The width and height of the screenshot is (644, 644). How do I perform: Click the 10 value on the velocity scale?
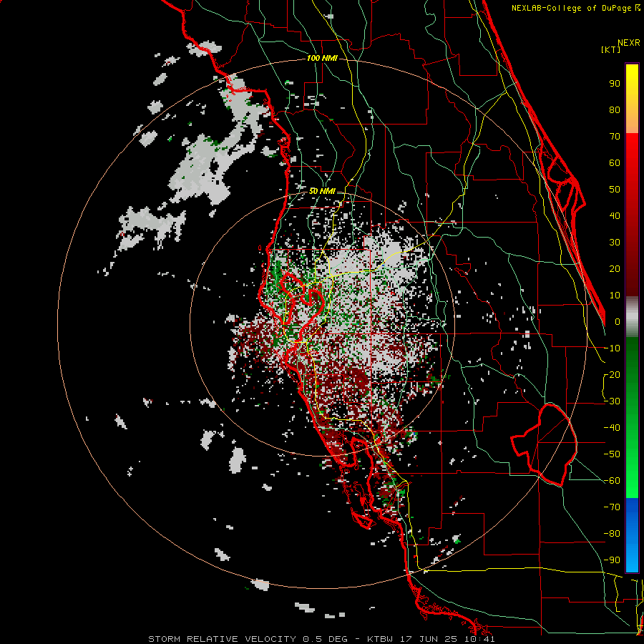615,296
